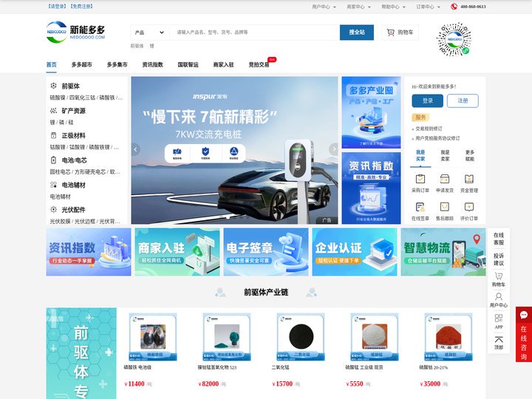
Task: Open 交易规则修订 notice link
Action: (429, 129)
